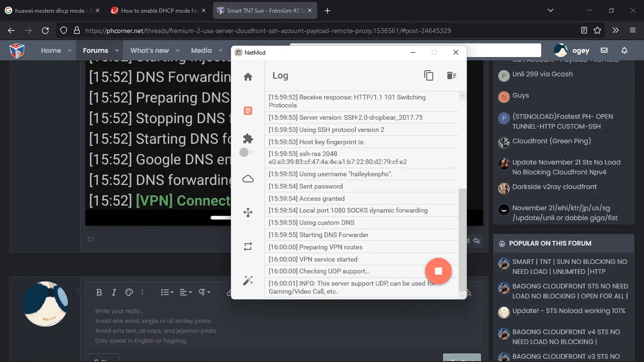
Task: Toggle bold in the reply editor
Action: tap(99, 292)
